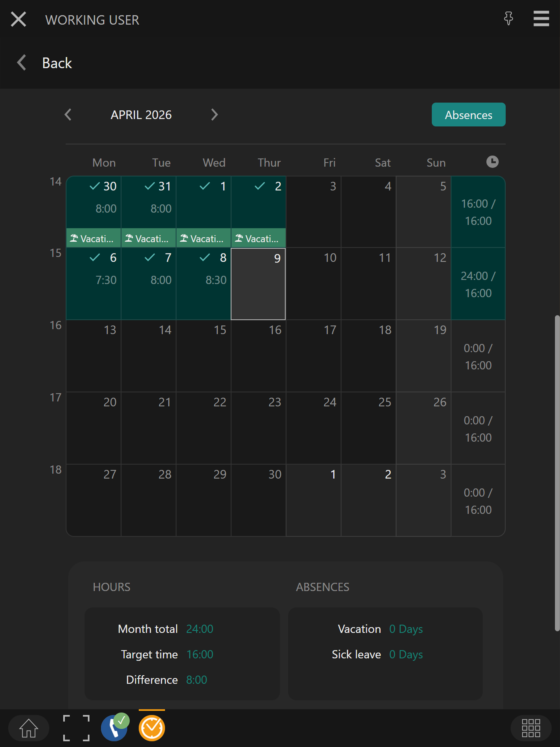Click week number 18 label
The width and height of the screenshot is (560, 747).
point(56,470)
